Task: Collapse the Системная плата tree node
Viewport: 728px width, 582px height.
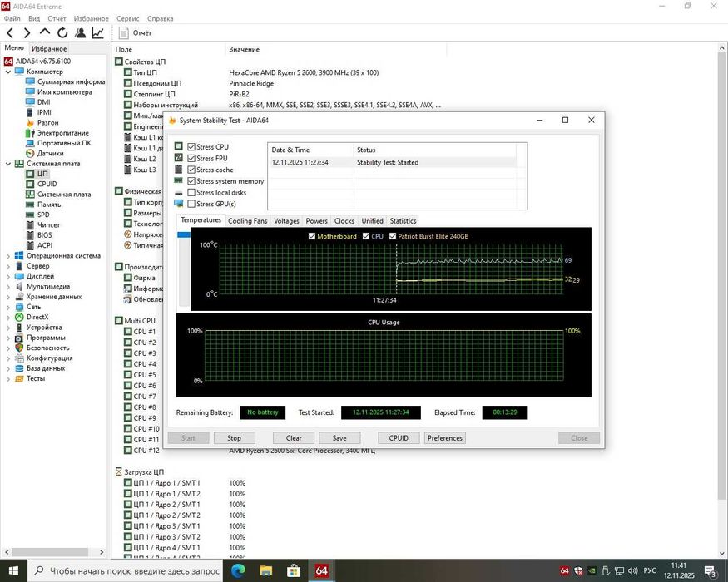Action: click(x=7, y=164)
